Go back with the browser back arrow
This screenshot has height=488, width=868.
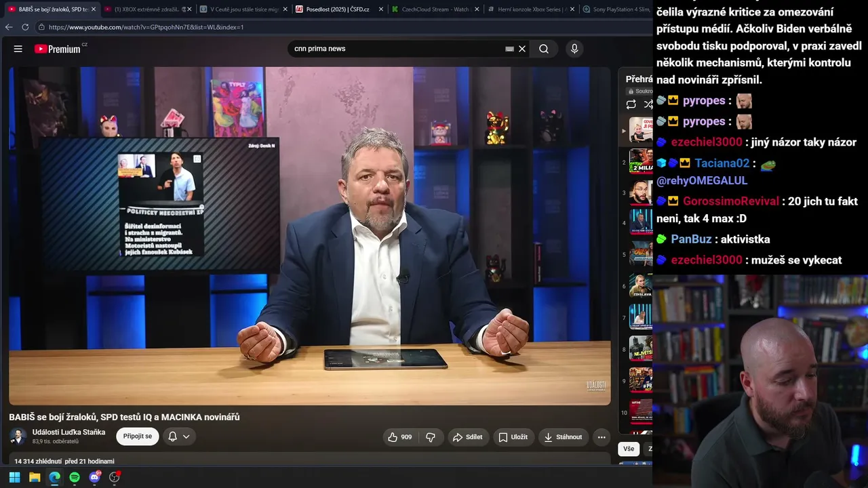point(9,27)
